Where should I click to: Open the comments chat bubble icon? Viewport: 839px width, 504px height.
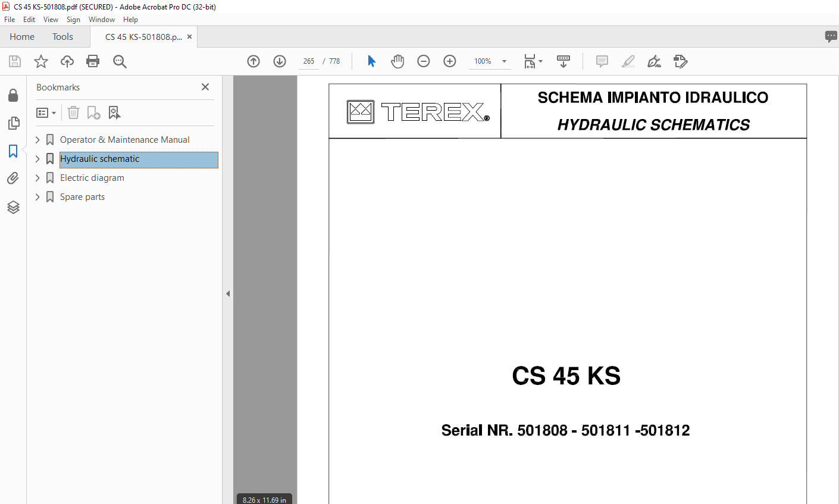(x=831, y=36)
